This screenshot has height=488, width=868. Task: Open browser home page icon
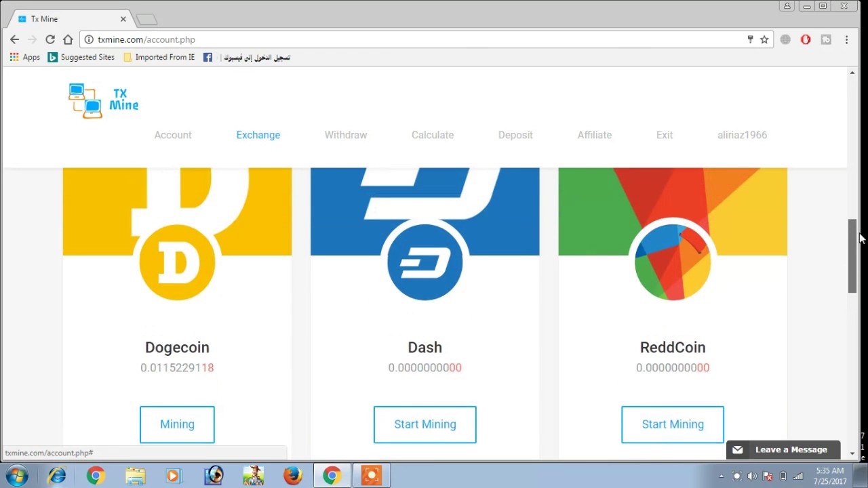pyautogui.click(x=68, y=39)
